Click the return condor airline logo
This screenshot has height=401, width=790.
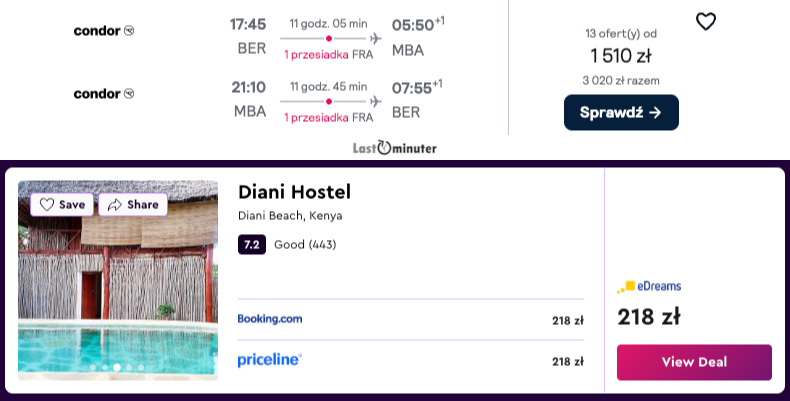pyautogui.click(x=104, y=94)
